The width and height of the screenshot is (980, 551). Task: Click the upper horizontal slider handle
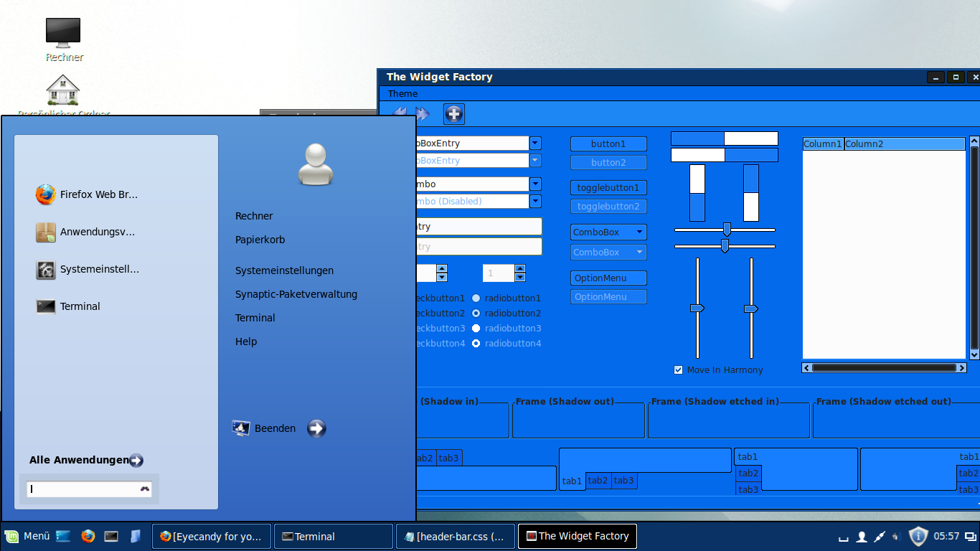[x=727, y=230]
